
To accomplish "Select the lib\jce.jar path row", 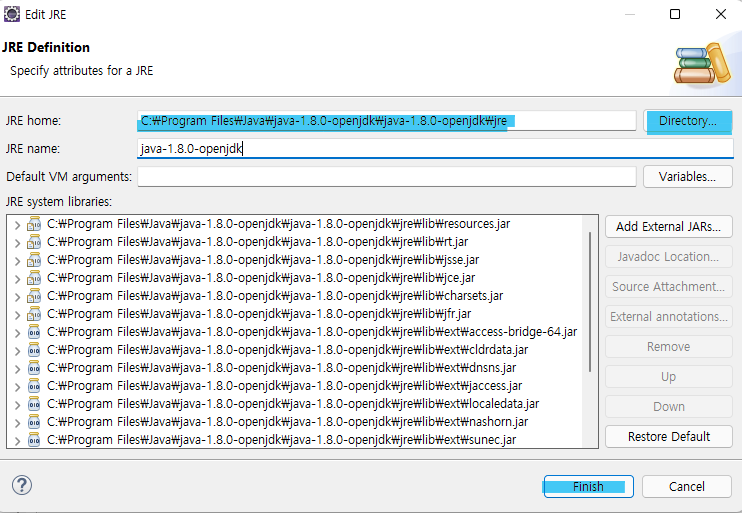I will pyautogui.click(x=261, y=278).
